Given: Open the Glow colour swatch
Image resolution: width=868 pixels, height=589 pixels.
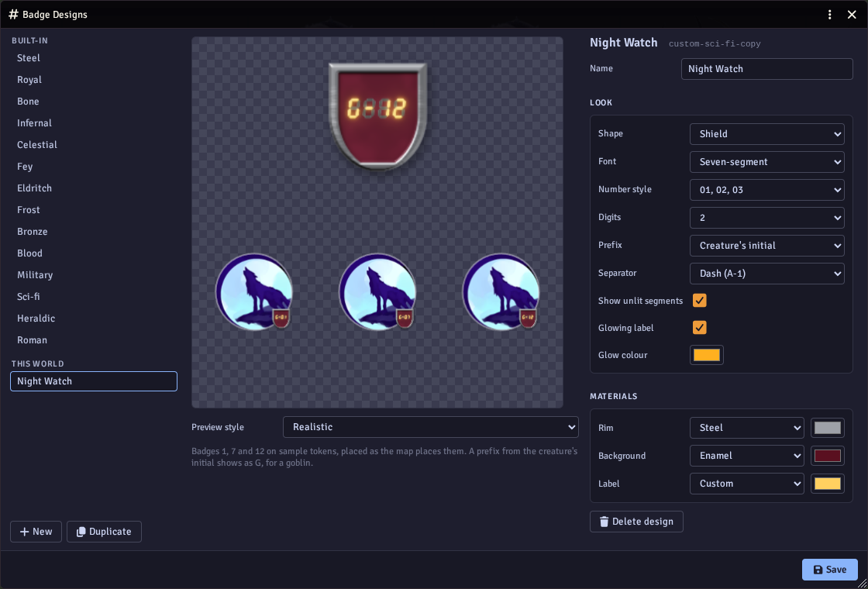Looking at the screenshot, I should coord(707,355).
